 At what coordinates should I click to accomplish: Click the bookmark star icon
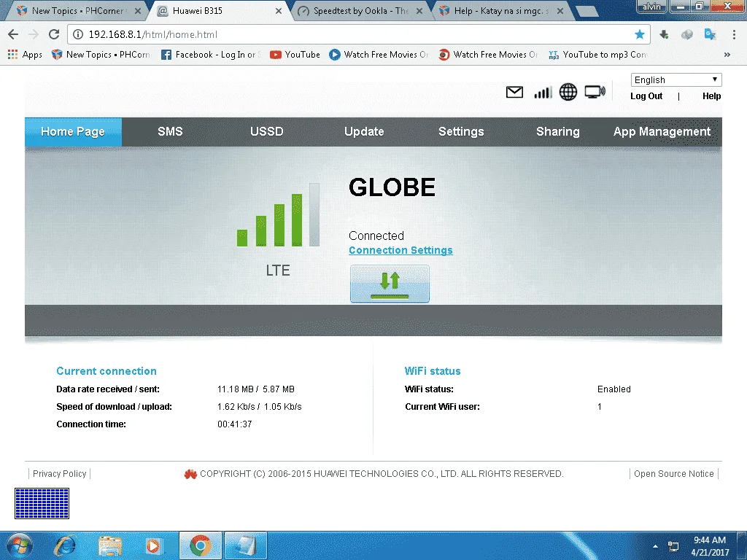(x=639, y=34)
